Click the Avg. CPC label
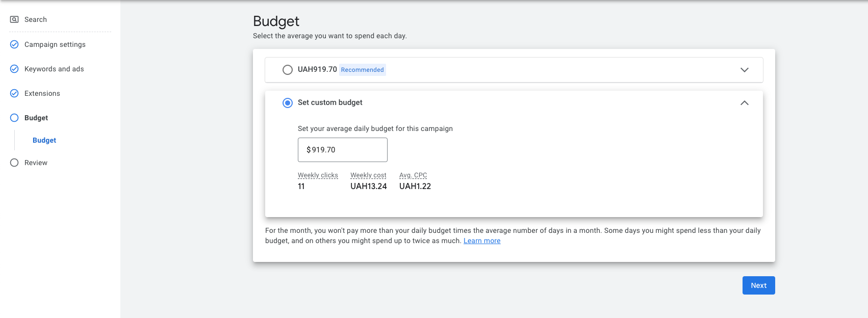This screenshot has width=868, height=318. pyautogui.click(x=413, y=175)
